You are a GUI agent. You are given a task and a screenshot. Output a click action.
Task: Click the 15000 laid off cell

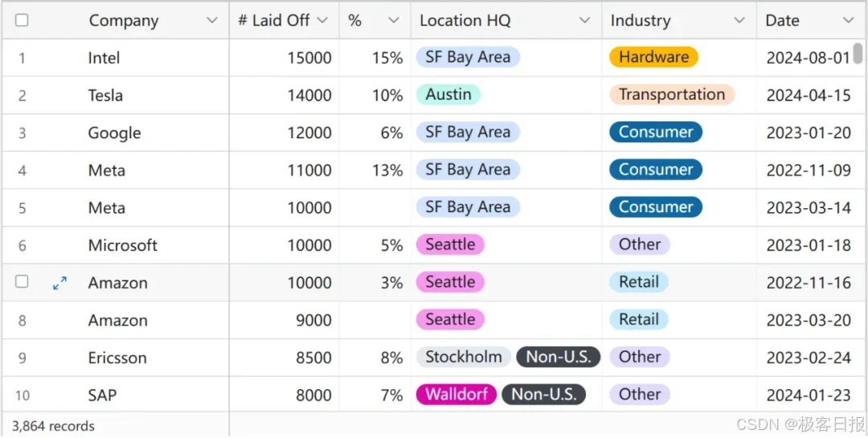(x=284, y=58)
